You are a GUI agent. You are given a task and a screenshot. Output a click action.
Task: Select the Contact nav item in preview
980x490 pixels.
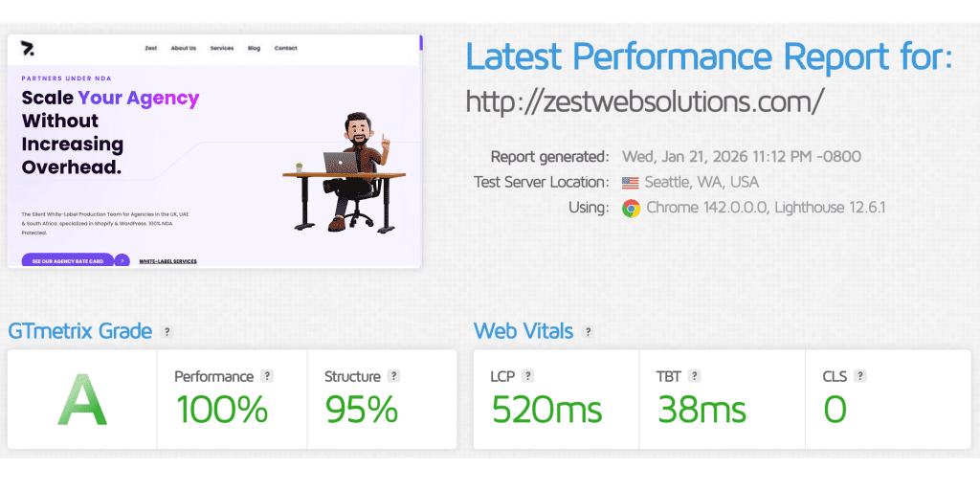[x=285, y=48]
